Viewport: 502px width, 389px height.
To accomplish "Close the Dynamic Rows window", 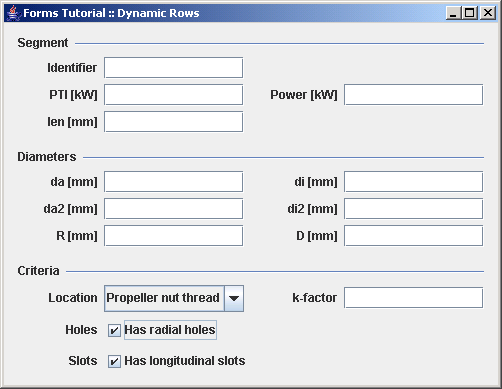I will click(x=488, y=13).
